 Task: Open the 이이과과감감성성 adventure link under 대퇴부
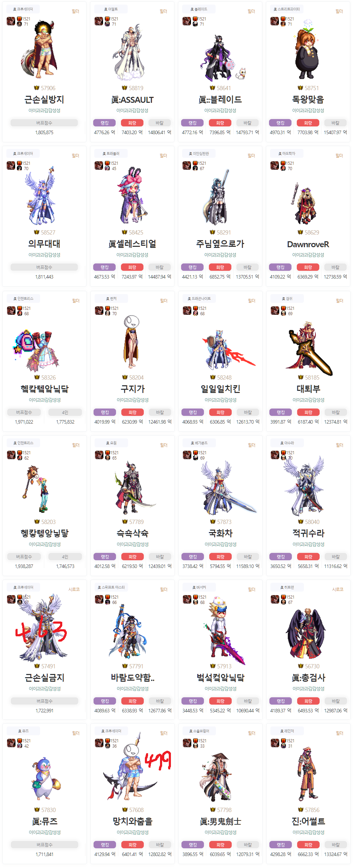coord(308,400)
